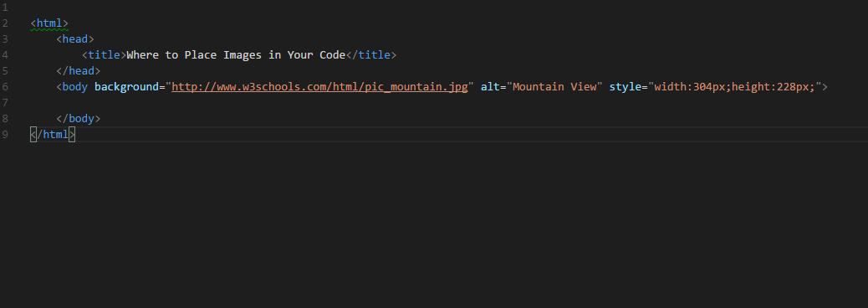868x308 pixels.
Task: Click the closing body tag
Action: 78,119
